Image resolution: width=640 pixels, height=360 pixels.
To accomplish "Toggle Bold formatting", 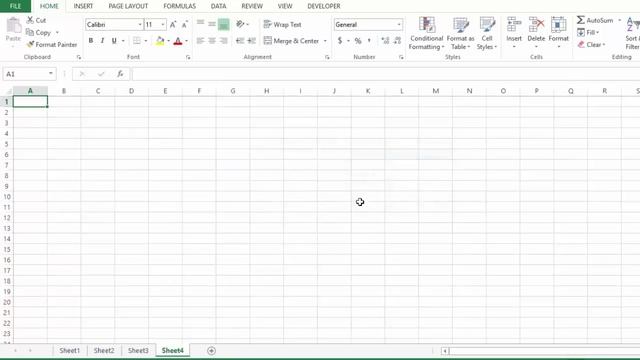I will (91, 40).
